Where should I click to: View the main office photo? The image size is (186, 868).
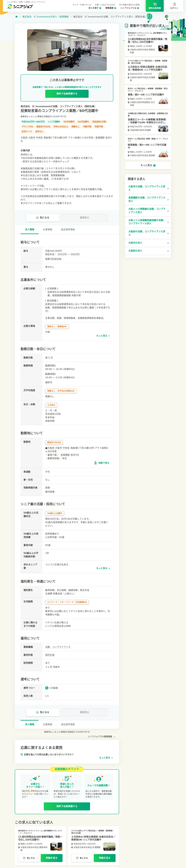tap(67, 50)
